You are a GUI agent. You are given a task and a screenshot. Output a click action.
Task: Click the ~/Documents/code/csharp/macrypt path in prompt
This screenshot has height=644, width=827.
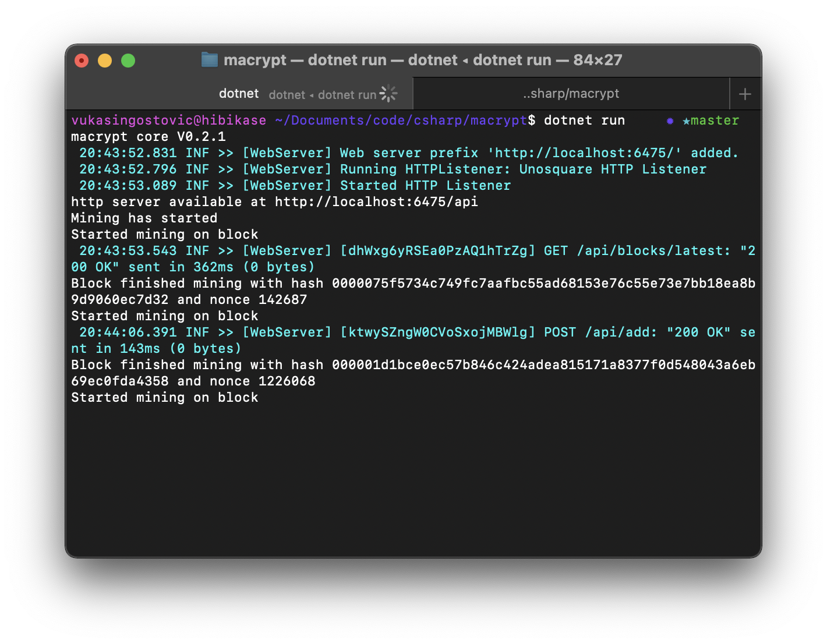pyautogui.click(x=401, y=121)
